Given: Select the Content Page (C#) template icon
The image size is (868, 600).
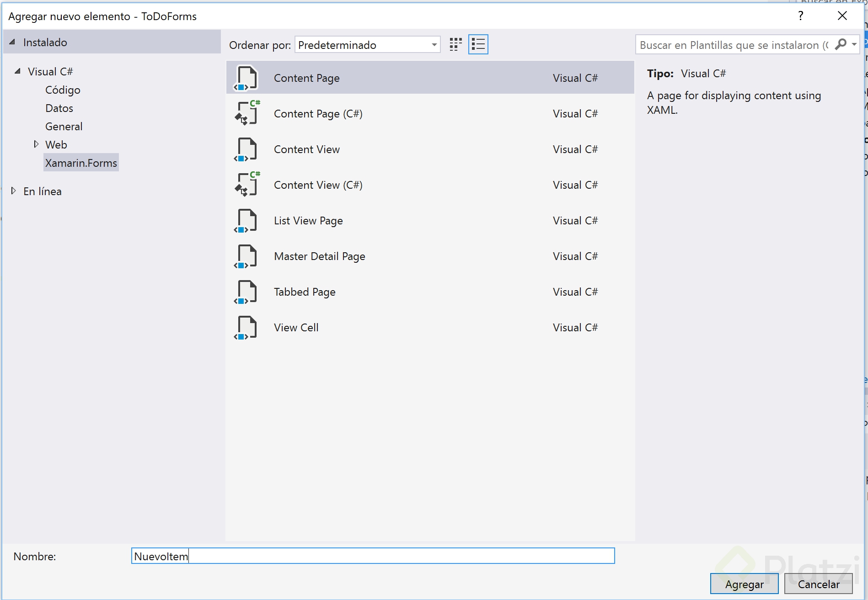Looking at the screenshot, I should [247, 113].
